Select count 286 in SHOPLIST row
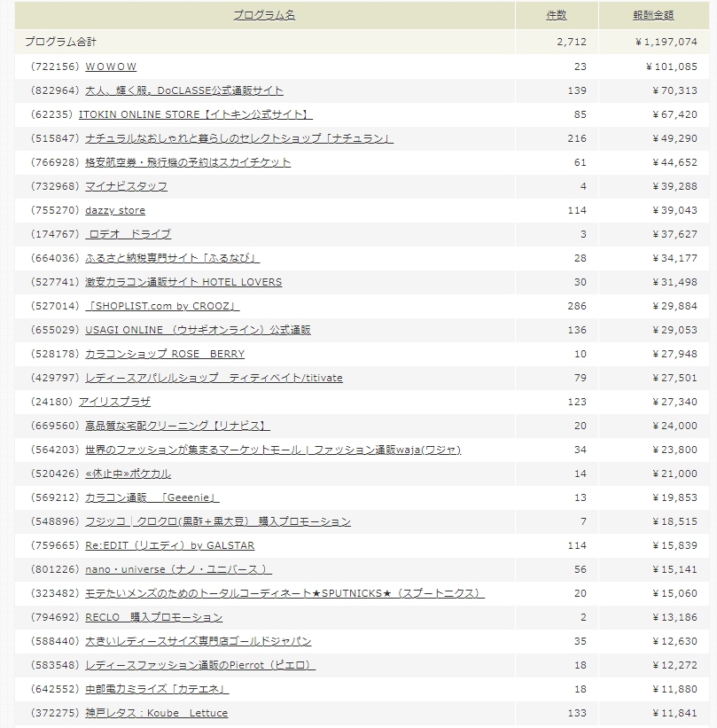The height and width of the screenshot is (728, 717). 577,306
